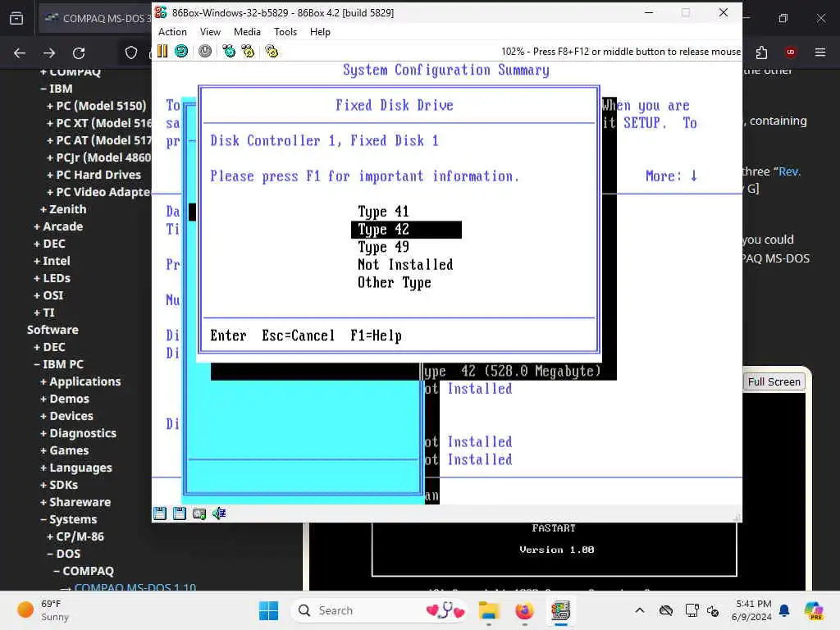Hard reset the emulated machine
The width and height of the screenshot is (840, 630).
click(x=181, y=52)
